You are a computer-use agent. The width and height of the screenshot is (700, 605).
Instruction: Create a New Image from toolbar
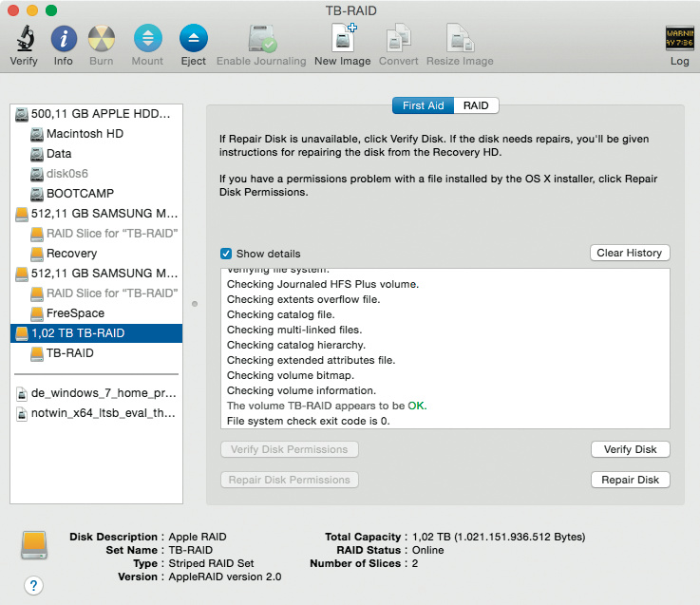tap(342, 40)
